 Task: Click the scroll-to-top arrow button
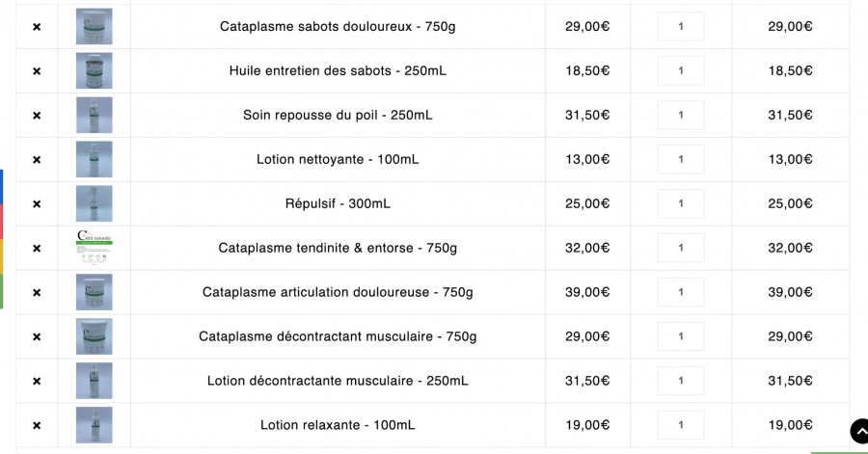click(x=859, y=432)
